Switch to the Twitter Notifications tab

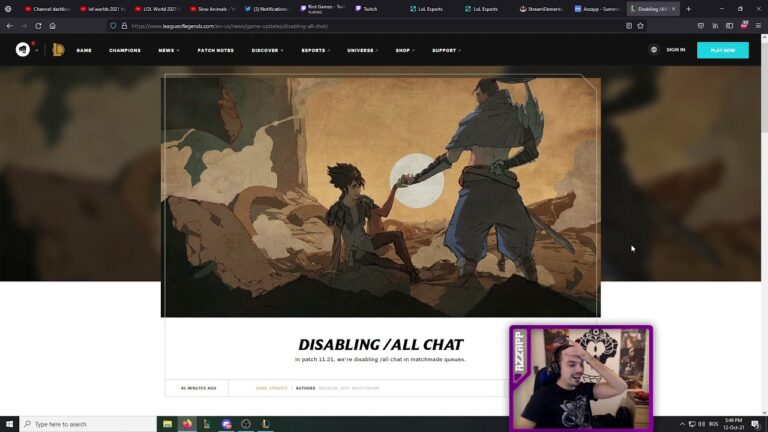tap(267, 9)
